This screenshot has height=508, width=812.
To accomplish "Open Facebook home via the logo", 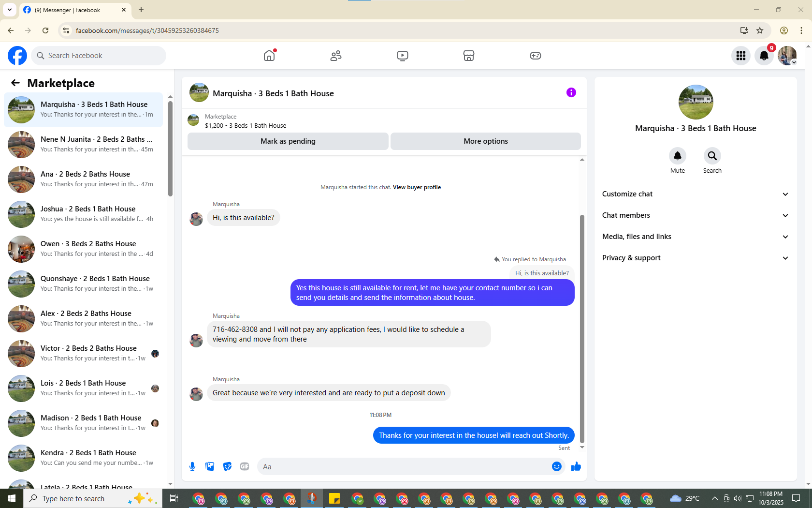I will tap(17, 56).
